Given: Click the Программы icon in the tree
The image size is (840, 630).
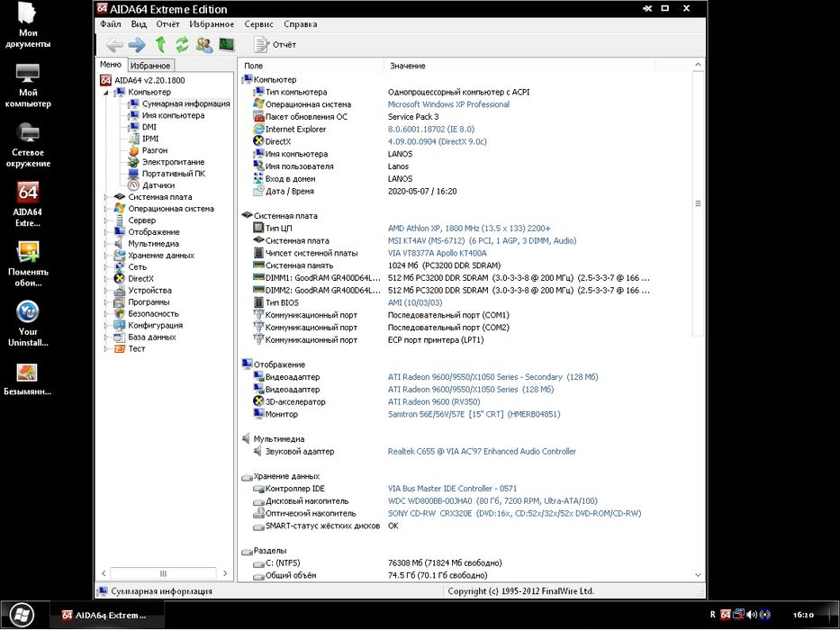Looking at the screenshot, I should [120, 302].
